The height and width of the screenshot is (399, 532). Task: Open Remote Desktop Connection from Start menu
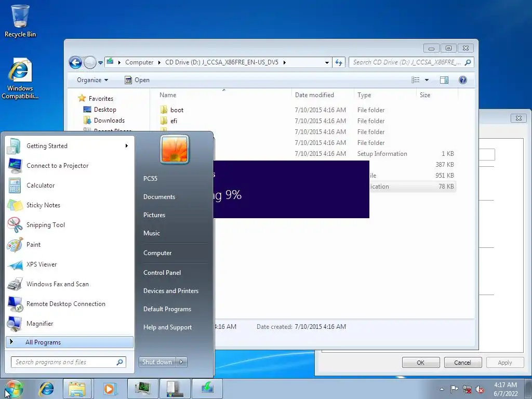tap(70, 304)
